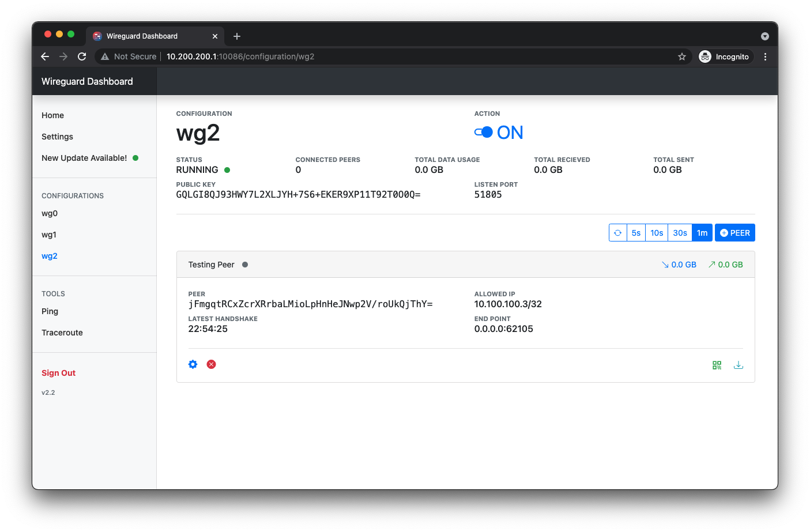The height and width of the screenshot is (532, 810).
Task: Open peer settings gear icon
Action: 193,364
